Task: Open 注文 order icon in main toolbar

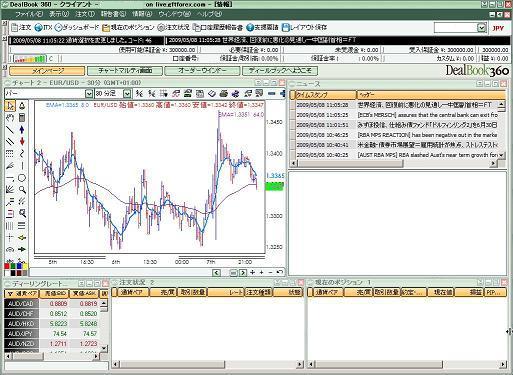Action: (21, 27)
